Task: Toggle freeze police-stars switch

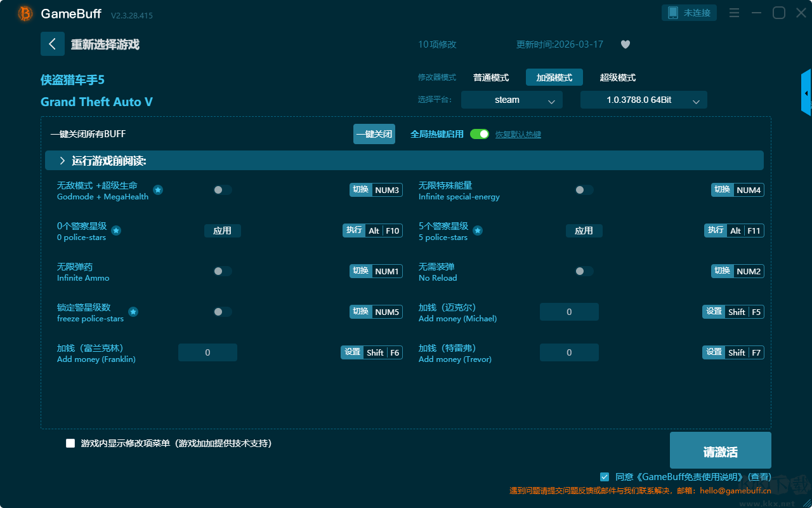Action: (223, 312)
